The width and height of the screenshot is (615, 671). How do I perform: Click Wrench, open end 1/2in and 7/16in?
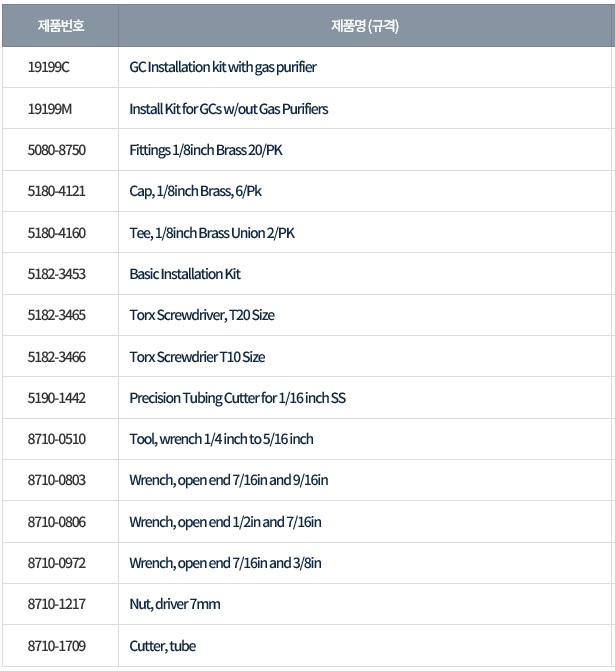tap(225, 522)
